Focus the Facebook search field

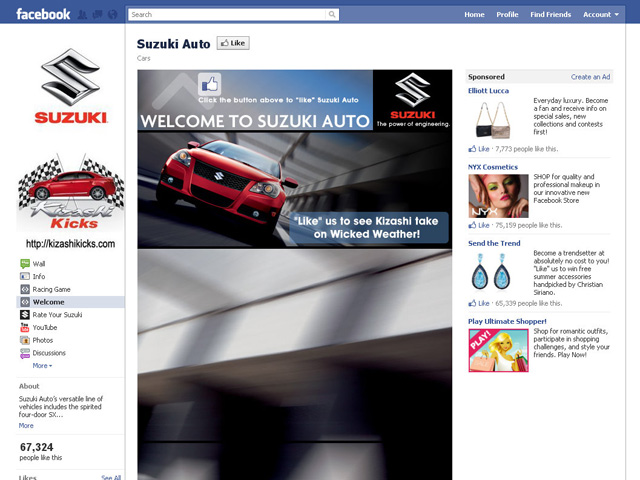point(227,15)
